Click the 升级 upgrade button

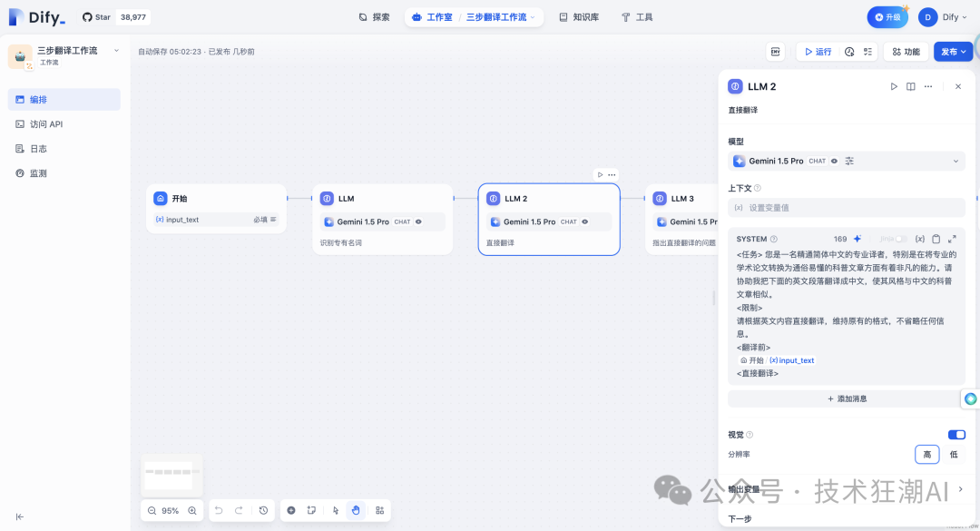click(x=887, y=17)
